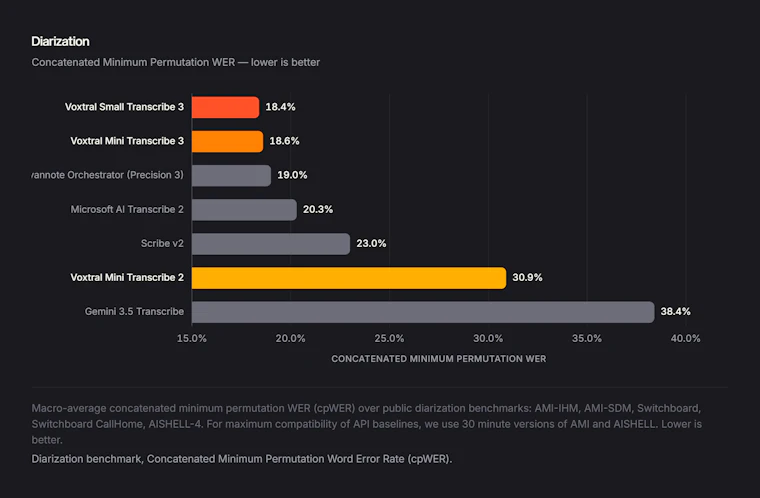Click the Voxtral Small Transcribe 3 label
760x498 pixels.
click(125, 107)
